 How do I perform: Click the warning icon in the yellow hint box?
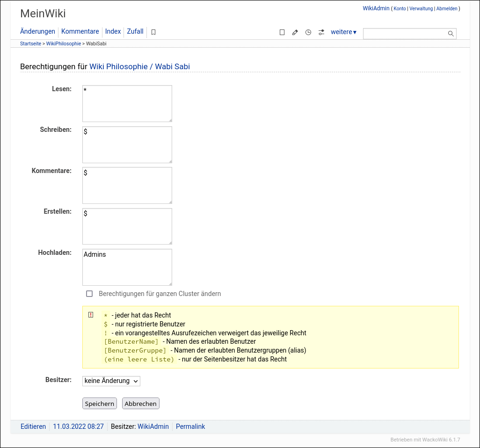(x=91, y=315)
